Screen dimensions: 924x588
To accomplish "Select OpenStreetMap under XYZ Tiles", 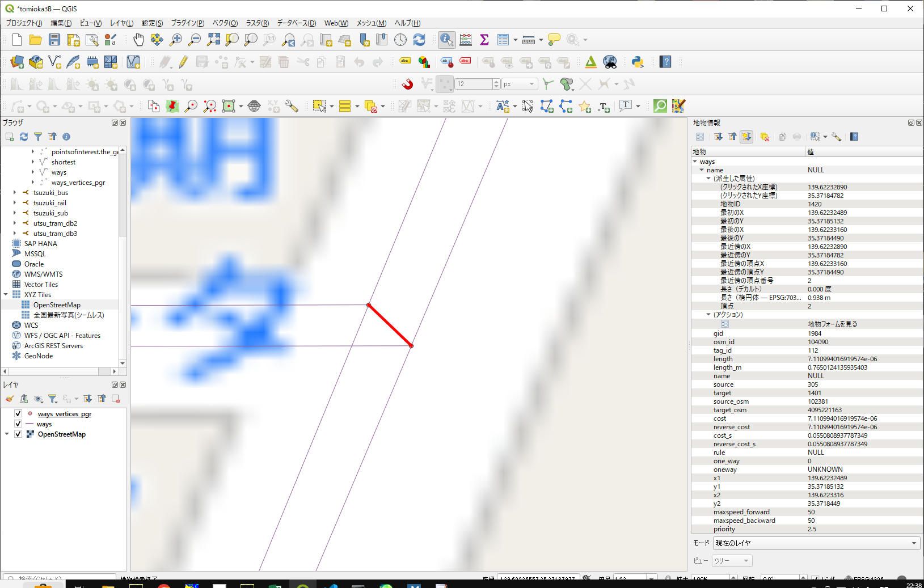I will coord(57,305).
